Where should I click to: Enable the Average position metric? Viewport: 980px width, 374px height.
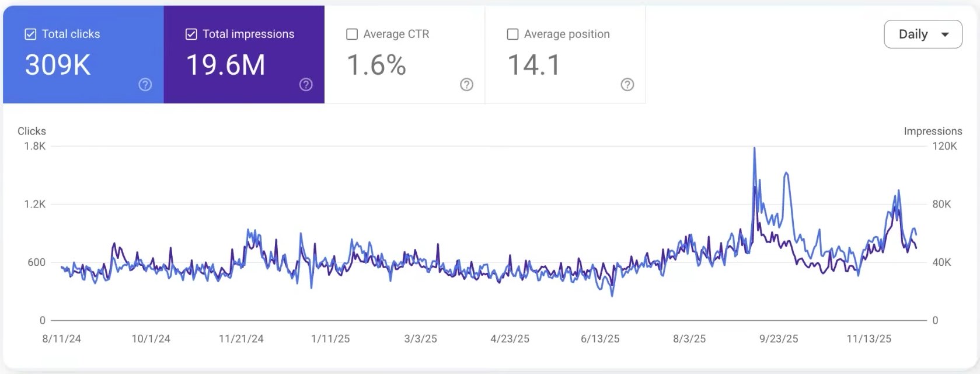coord(512,34)
